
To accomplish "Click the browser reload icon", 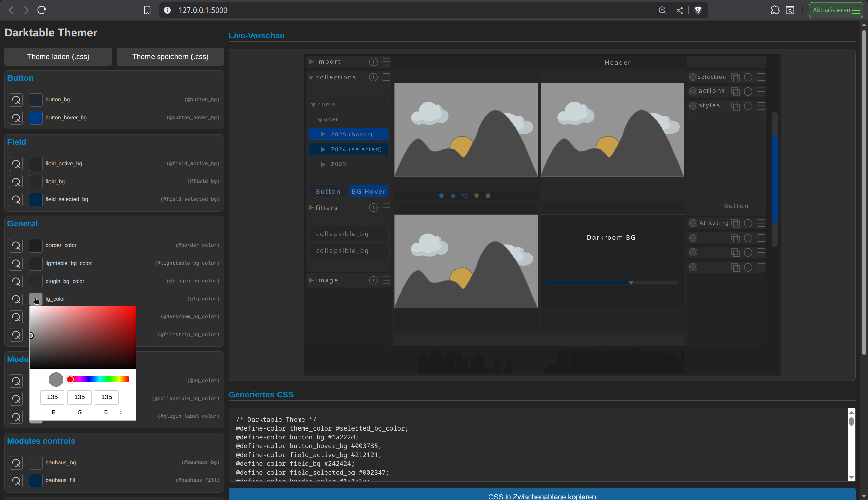I will [42, 10].
